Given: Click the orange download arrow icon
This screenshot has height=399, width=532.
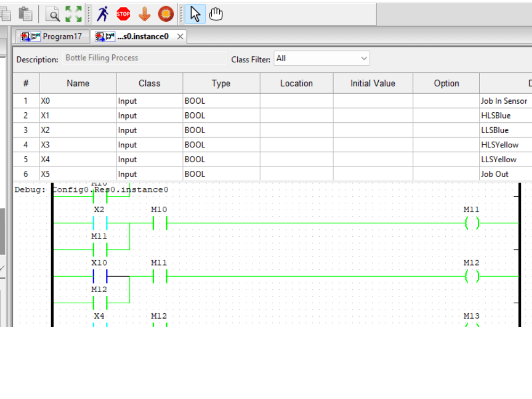Looking at the screenshot, I should point(144,14).
